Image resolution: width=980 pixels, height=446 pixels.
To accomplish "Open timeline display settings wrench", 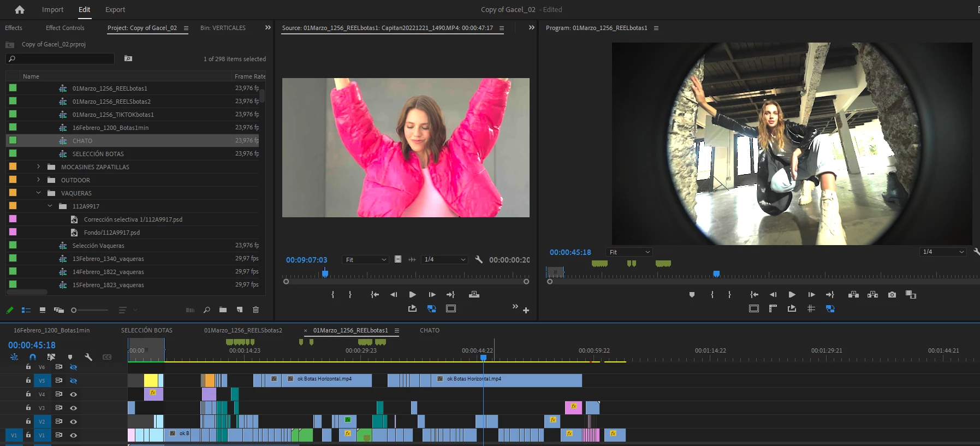I will [88, 357].
